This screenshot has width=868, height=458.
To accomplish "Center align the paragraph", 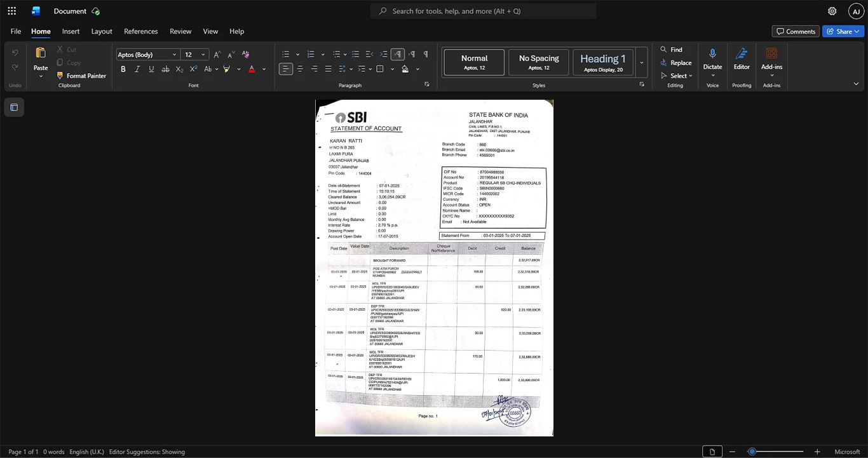I will pyautogui.click(x=300, y=69).
